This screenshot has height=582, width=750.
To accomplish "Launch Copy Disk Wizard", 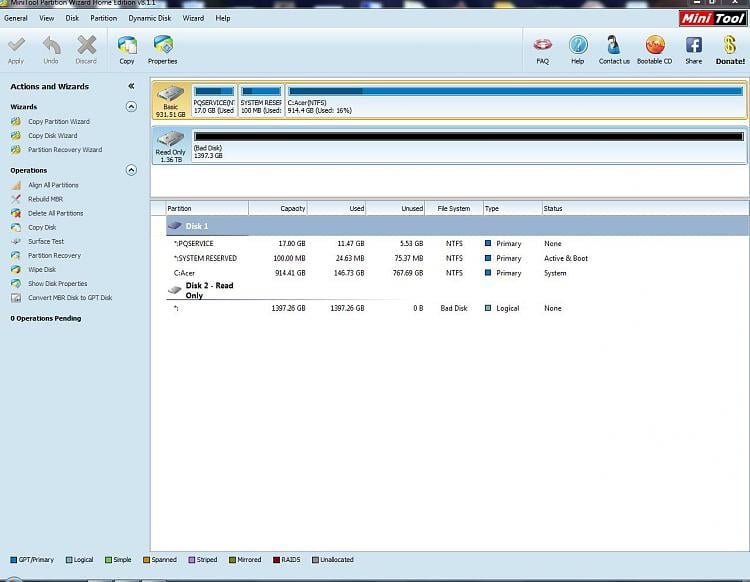I will [x=52, y=136].
